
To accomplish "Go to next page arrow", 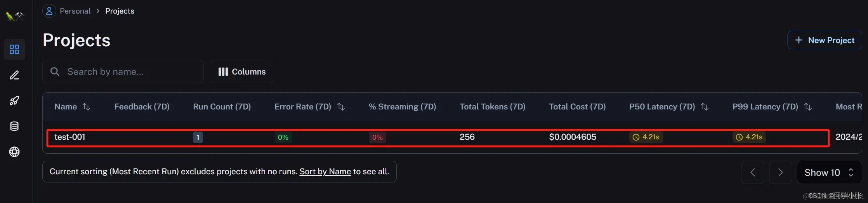I will [x=780, y=172].
